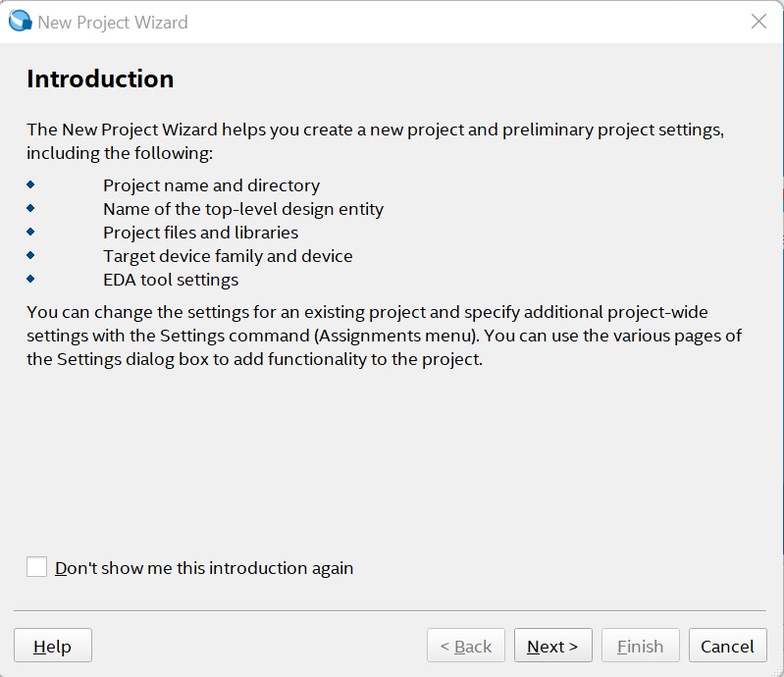
Task: Click the Introduction heading
Action: tap(100, 79)
